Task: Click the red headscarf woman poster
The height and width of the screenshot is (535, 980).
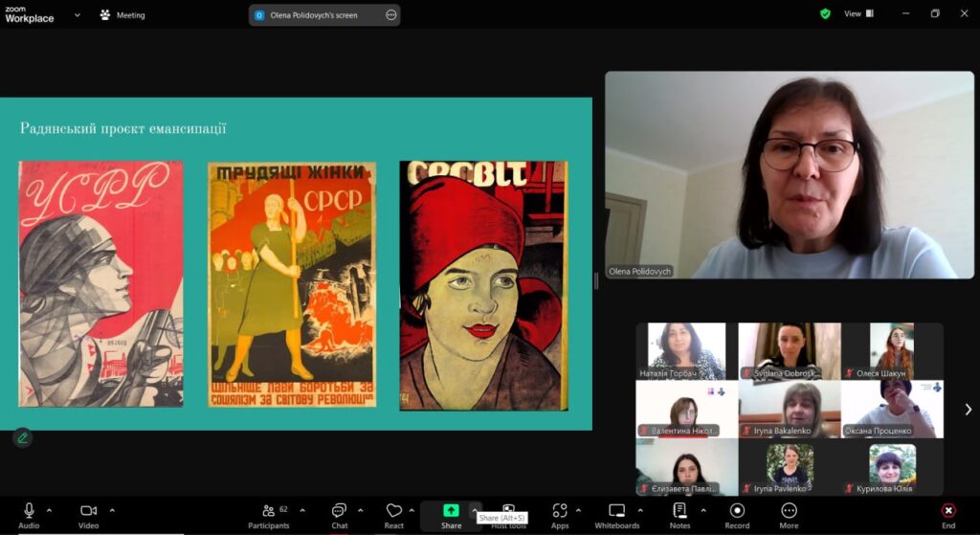Action: (483, 285)
